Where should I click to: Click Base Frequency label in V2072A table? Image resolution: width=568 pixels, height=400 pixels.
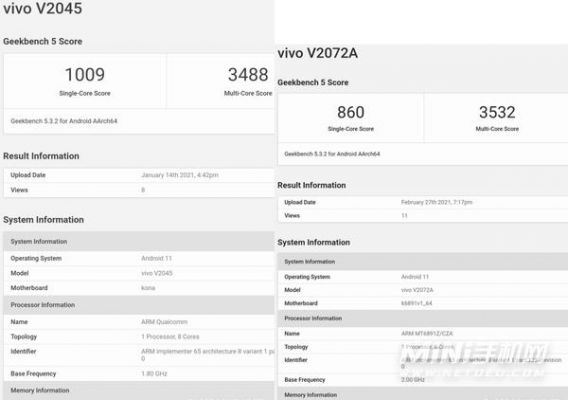[x=305, y=380]
